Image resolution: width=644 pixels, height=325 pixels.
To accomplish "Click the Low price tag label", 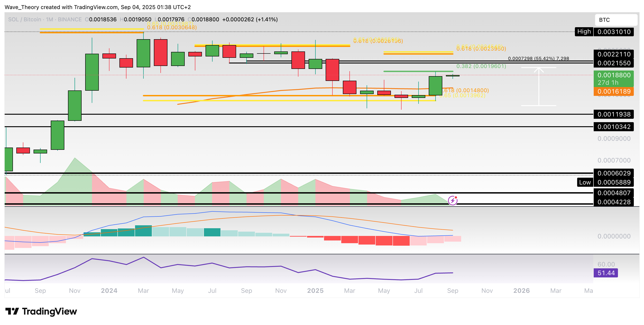I will click(585, 182).
